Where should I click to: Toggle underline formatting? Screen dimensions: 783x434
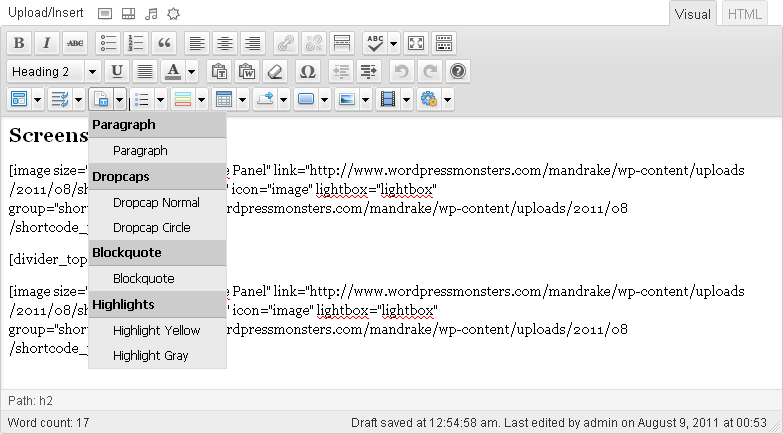117,71
